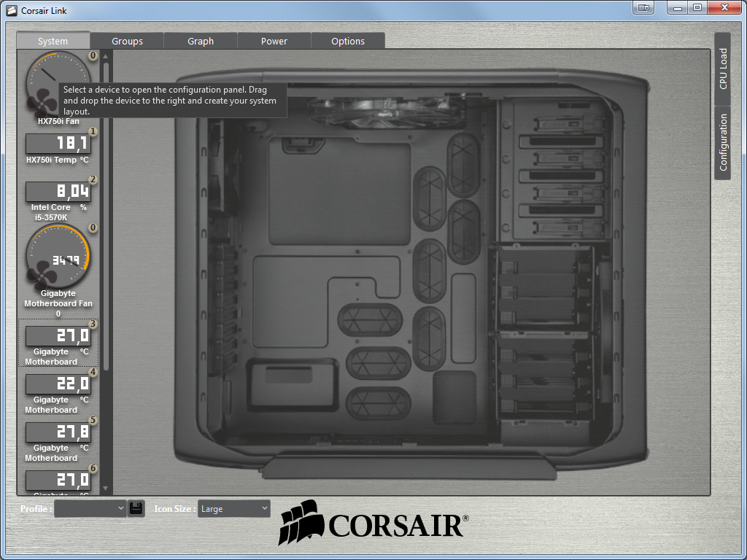Screen dimensions: 747x560
Task: Switch to the System tab
Action: pos(53,41)
